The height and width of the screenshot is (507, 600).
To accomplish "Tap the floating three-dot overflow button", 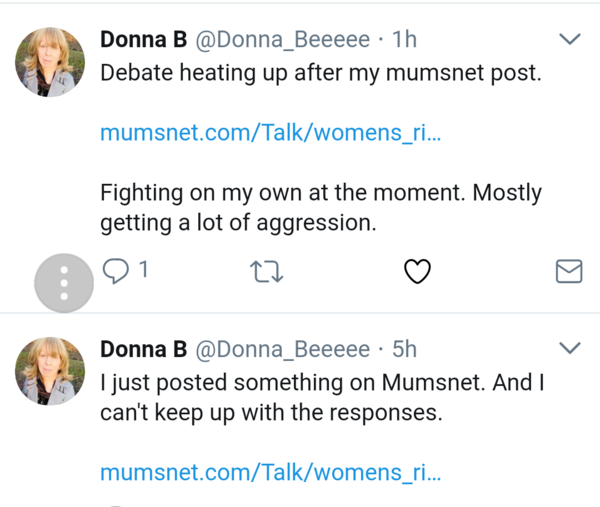I will (x=63, y=283).
